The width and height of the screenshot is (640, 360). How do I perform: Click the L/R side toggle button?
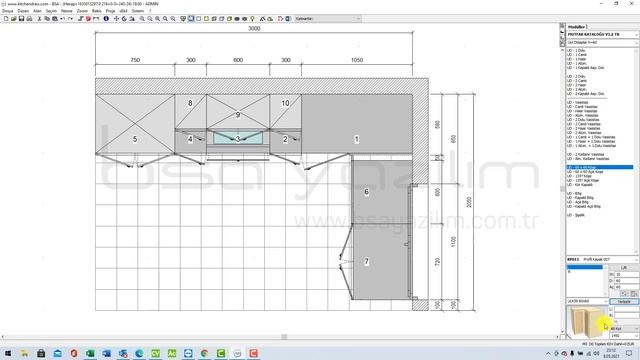[624, 268]
